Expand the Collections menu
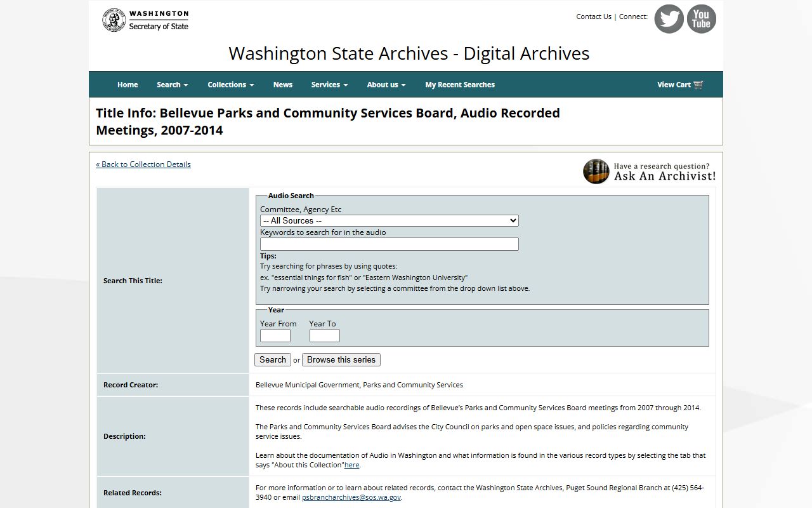Image resolution: width=812 pixels, height=508 pixels. [231, 84]
